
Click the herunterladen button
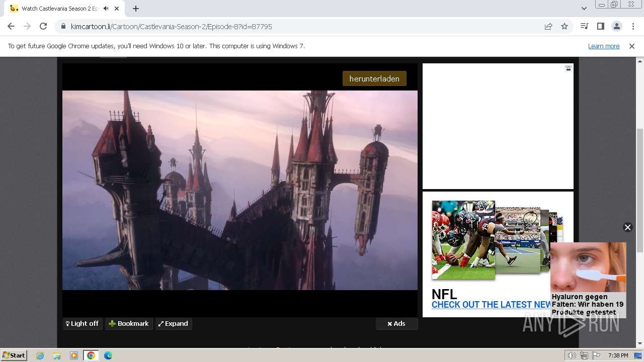tap(374, 78)
